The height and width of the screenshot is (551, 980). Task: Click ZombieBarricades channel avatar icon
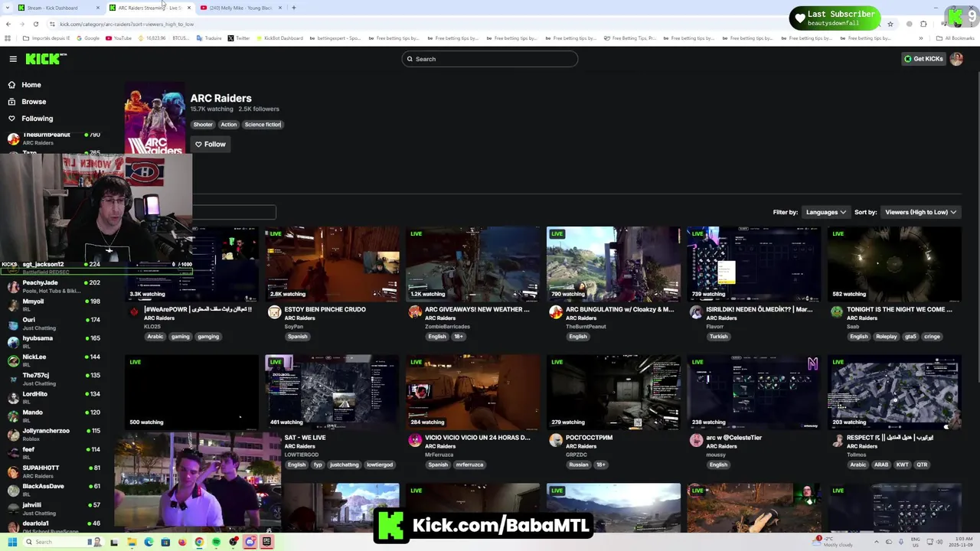(x=415, y=312)
